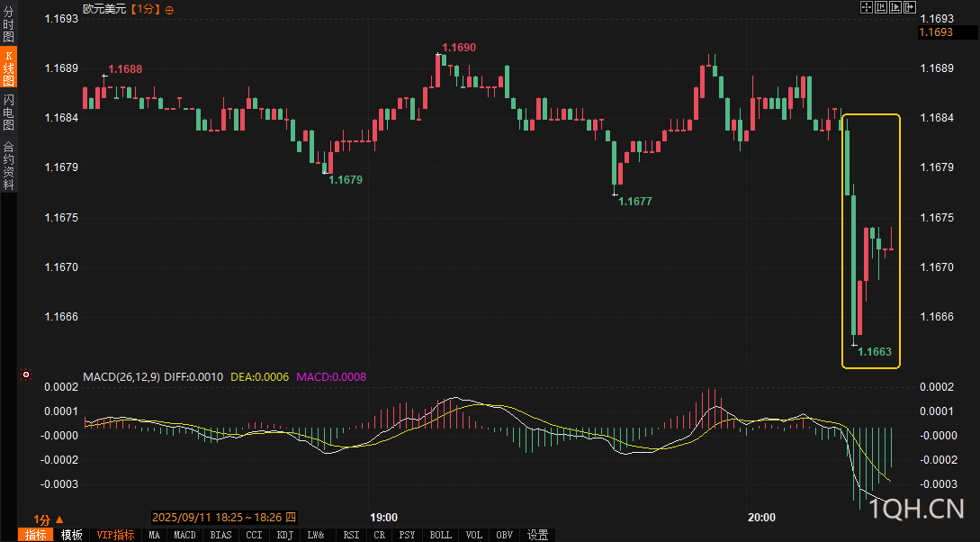The width and height of the screenshot is (980, 542).
Task: Open the VIP指标 indicator list
Action: coord(115,535)
